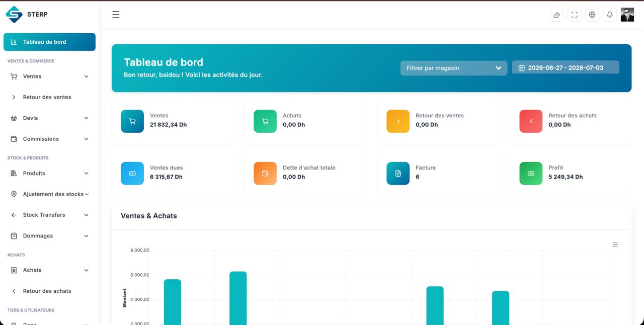Switch dark mode with moon icon

point(557,15)
